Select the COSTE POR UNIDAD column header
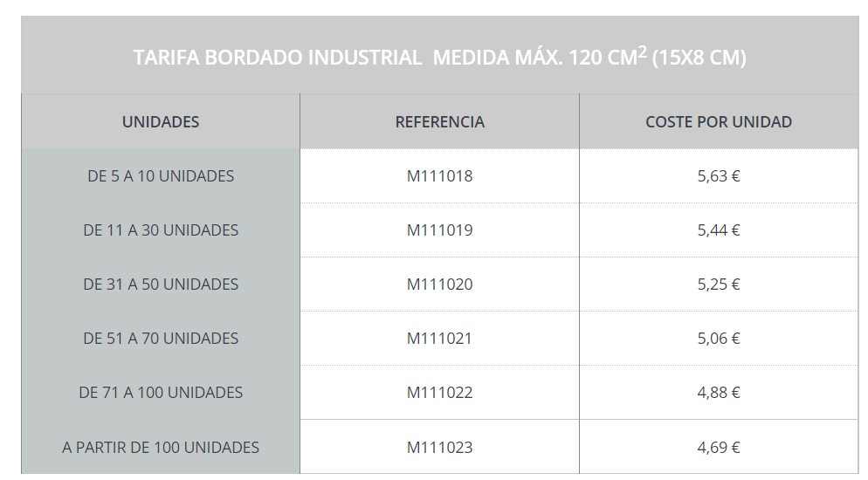This screenshot has height=480, width=868. [719, 121]
